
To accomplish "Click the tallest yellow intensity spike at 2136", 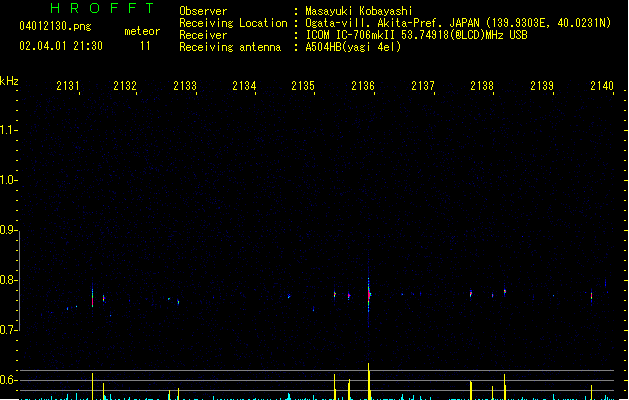I will pos(369,381).
